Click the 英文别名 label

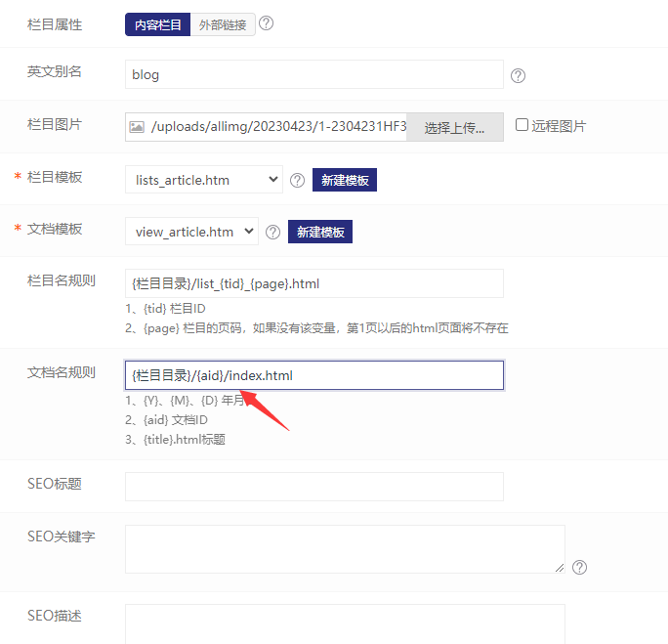tap(55, 71)
